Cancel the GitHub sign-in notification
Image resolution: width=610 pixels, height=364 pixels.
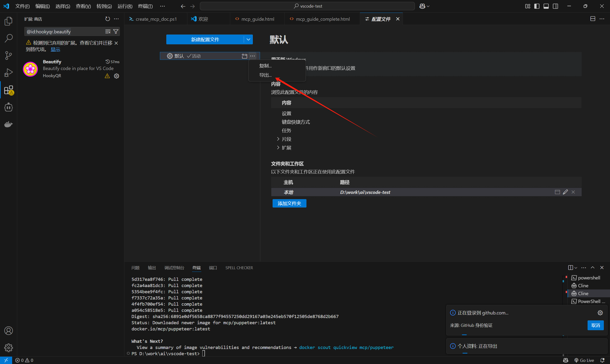point(595,325)
